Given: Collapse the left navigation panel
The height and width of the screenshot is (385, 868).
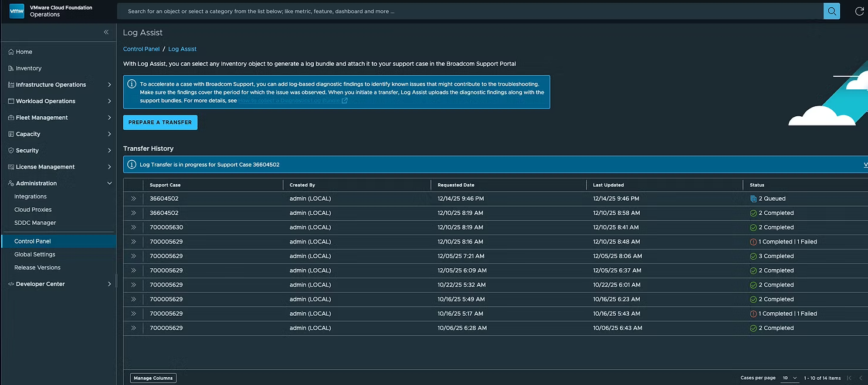Looking at the screenshot, I should tap(106, 32).
